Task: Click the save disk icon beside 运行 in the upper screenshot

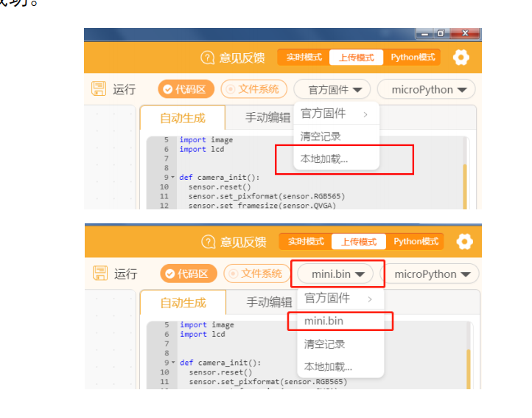Action: pyautogui.click(x=99, y=89)
